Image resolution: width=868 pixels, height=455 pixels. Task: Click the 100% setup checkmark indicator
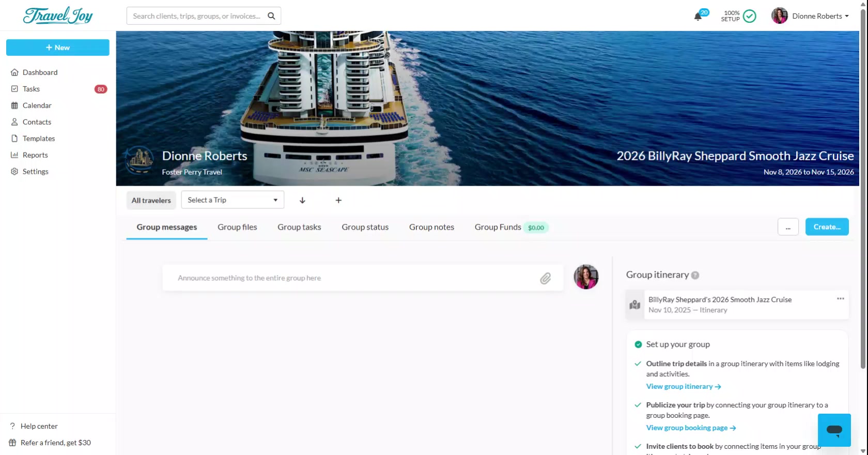click(x=749, y=16)
